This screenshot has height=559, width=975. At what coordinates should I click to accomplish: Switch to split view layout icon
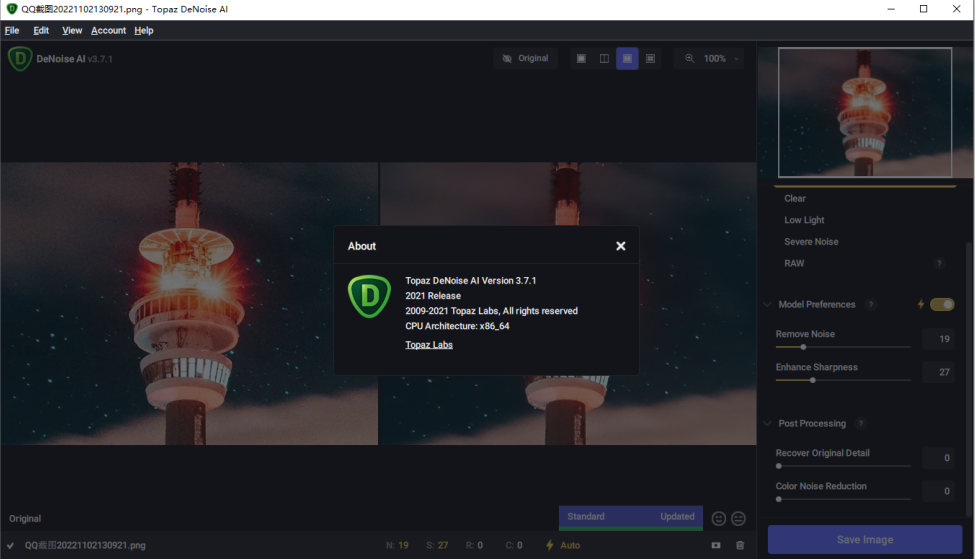604,58
